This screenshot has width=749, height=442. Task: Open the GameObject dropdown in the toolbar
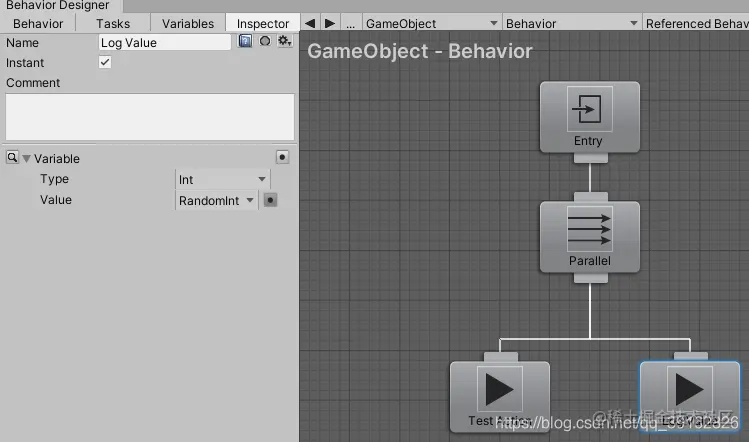432,23
